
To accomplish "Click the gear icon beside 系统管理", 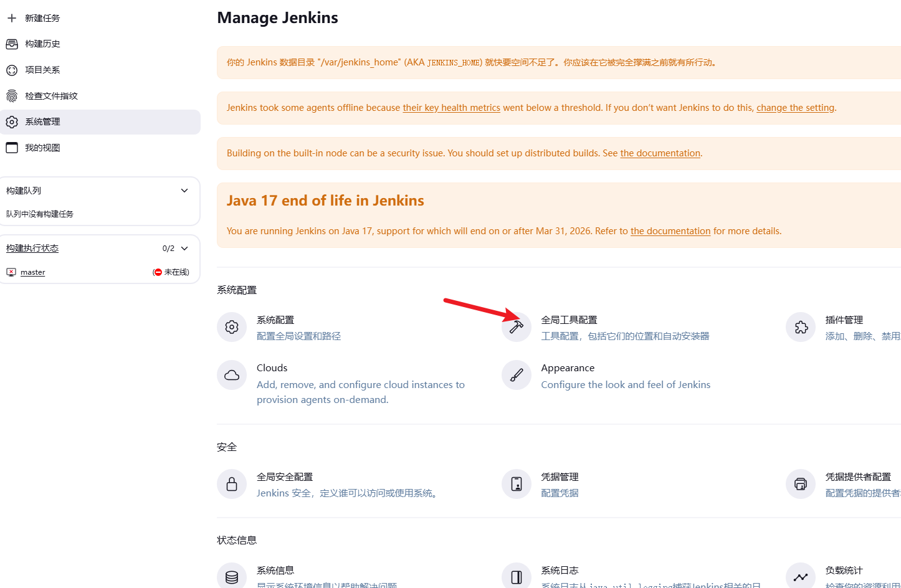I will (12, 122).
